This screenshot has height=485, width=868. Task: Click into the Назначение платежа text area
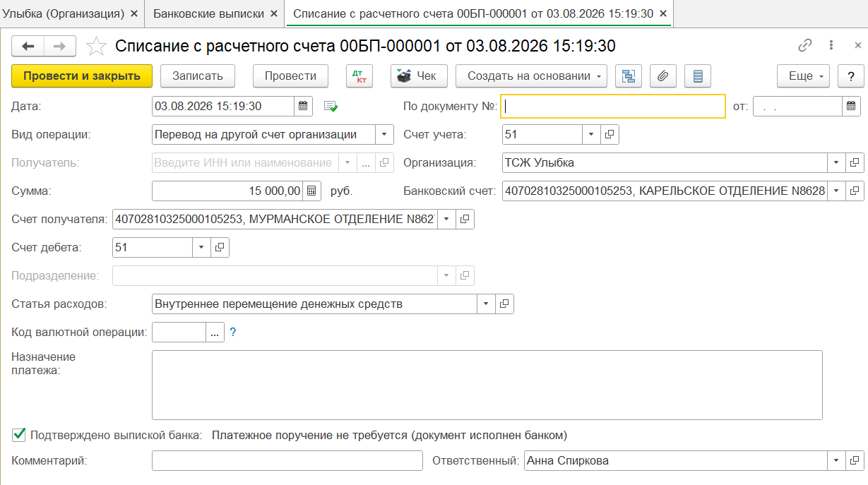coord(487,385)
